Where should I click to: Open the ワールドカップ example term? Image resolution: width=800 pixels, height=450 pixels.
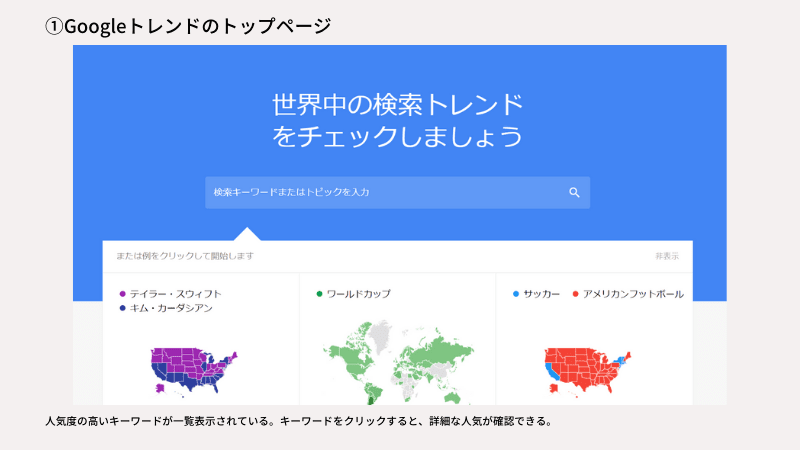[359, 294]
